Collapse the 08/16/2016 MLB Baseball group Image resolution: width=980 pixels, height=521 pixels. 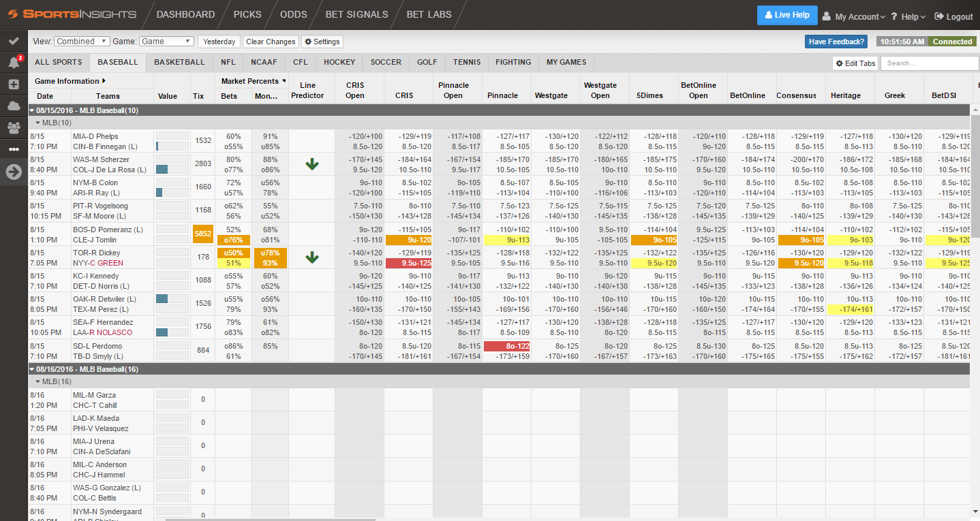coord(31,368)
